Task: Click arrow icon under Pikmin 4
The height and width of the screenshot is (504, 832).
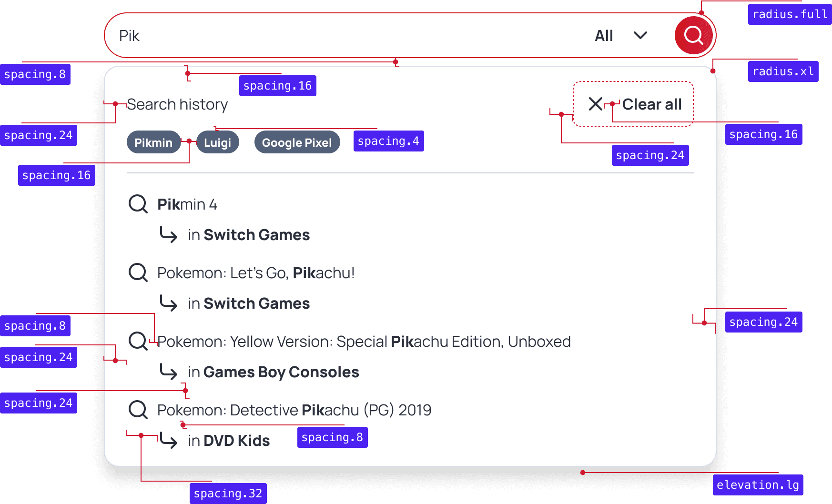Action: coord(169,235)
